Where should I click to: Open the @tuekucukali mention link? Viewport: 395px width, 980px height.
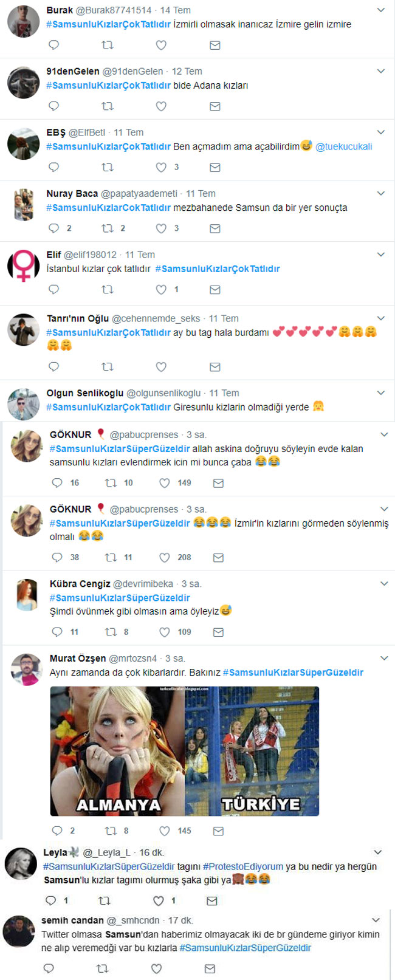(344, 146)
